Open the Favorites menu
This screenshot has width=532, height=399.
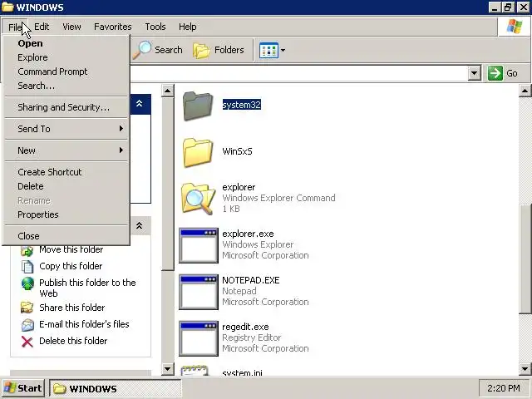click(113, 27)
